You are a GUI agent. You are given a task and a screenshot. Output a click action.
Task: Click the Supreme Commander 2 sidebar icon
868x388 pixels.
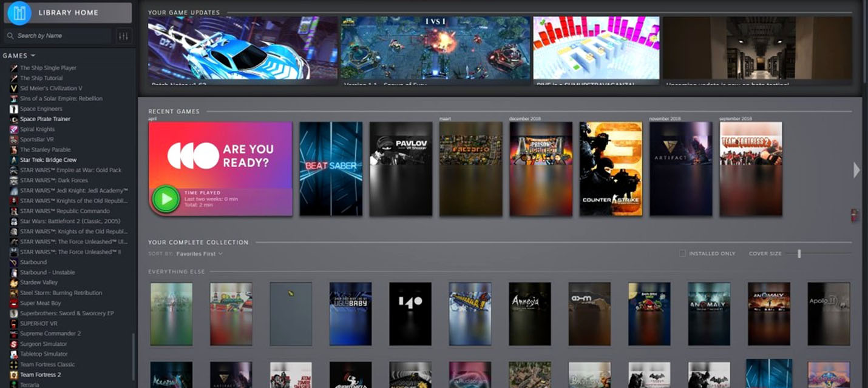coord(14,334)
